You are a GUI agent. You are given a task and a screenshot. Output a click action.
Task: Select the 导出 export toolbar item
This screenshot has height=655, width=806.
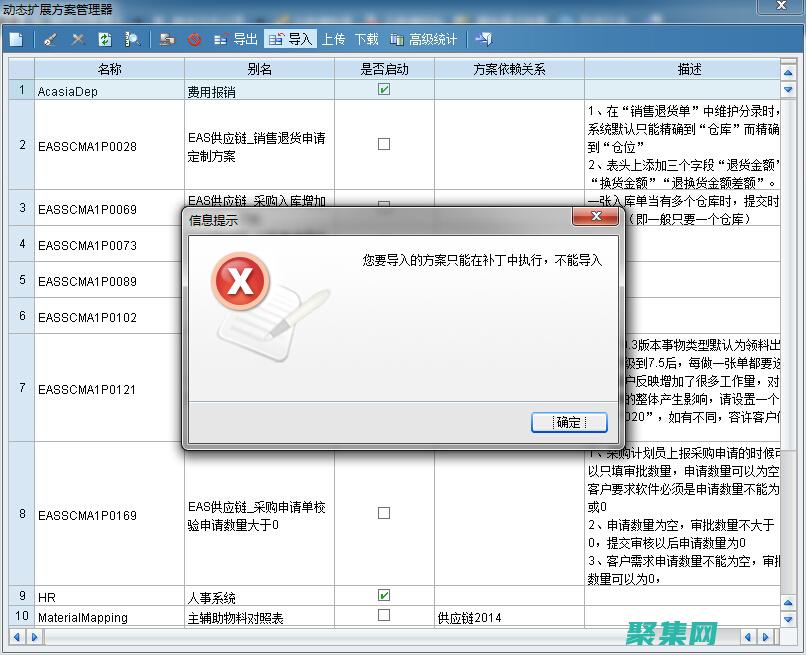pyautogui.click(x=240, y=39)
